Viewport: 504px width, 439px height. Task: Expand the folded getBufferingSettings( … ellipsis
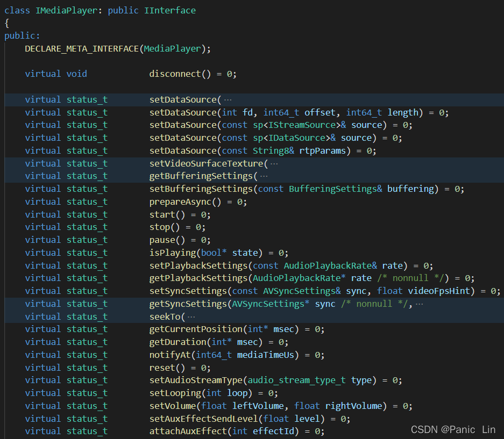click(264, 176)
